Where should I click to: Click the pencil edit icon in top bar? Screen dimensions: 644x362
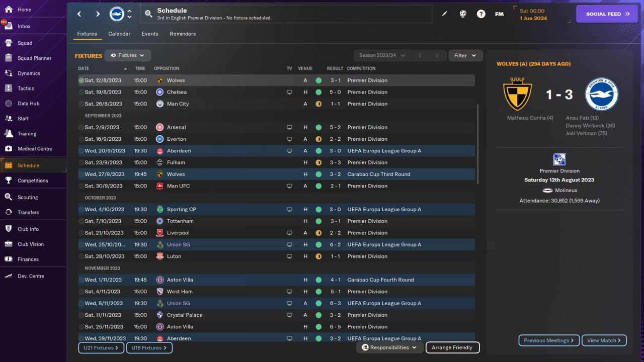coord(444,14)
